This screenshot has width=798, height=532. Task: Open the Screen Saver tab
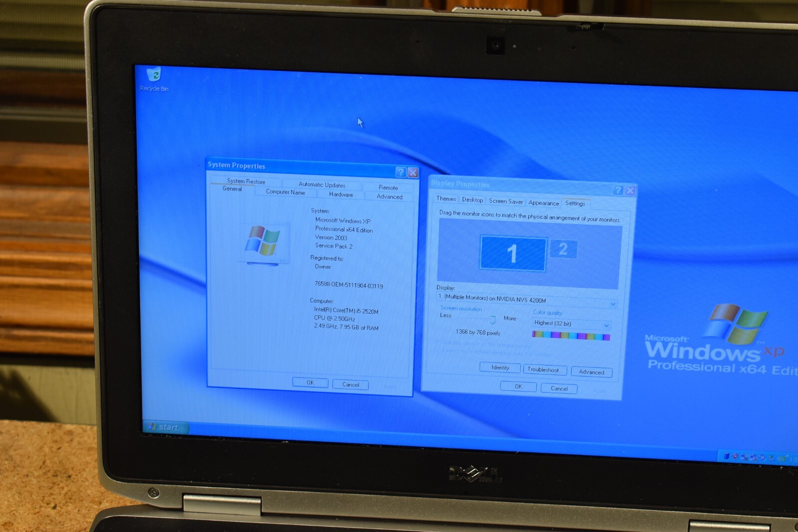[x=506, y=201]
